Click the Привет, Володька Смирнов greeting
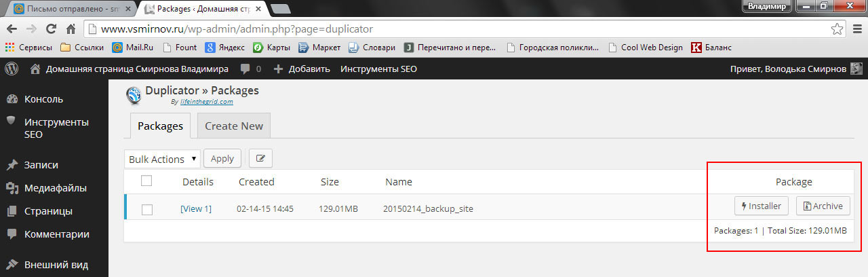Image resolution: width=868 pixels, height=277 pixels. pyautogui.click(x=788, y=69)
